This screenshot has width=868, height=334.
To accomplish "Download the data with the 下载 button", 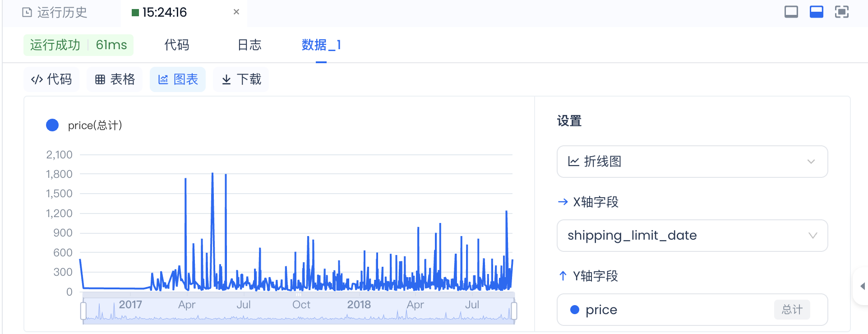I will [x=241, y=79].
